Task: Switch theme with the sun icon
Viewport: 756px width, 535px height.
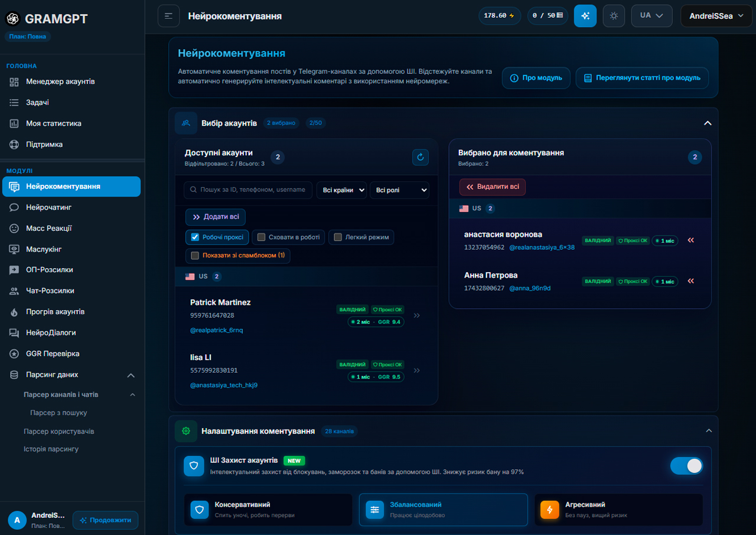Action: [614, 16]
